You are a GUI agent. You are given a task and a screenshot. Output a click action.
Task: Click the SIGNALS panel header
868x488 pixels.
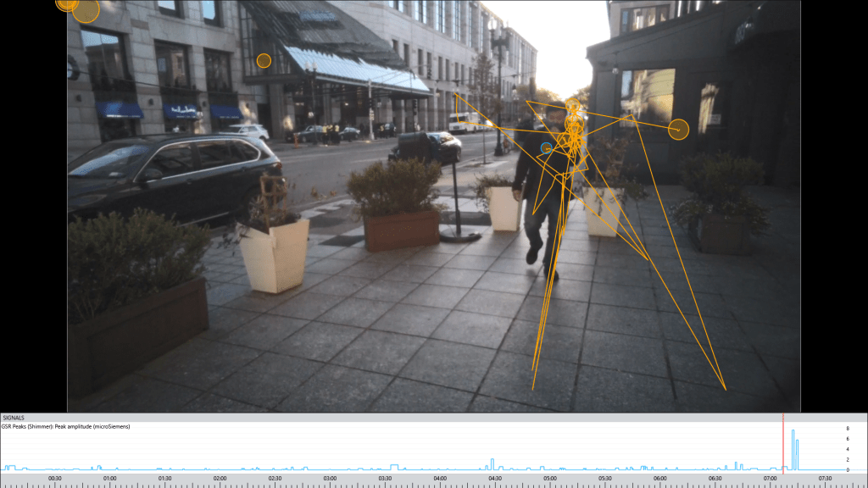pyautogui.click(x=14, y=418)
